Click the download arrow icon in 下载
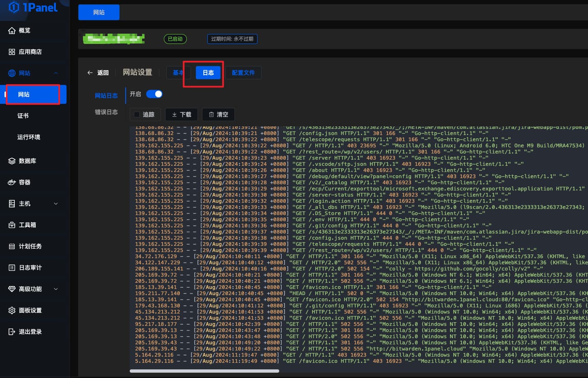The image size is (588, 378). 175,115
